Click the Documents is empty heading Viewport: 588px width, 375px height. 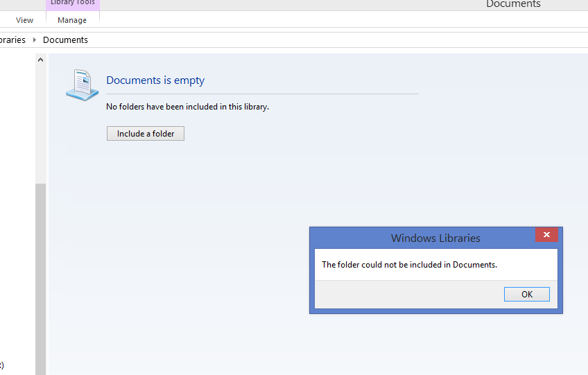pyautogui.click(x=155, y=80)
